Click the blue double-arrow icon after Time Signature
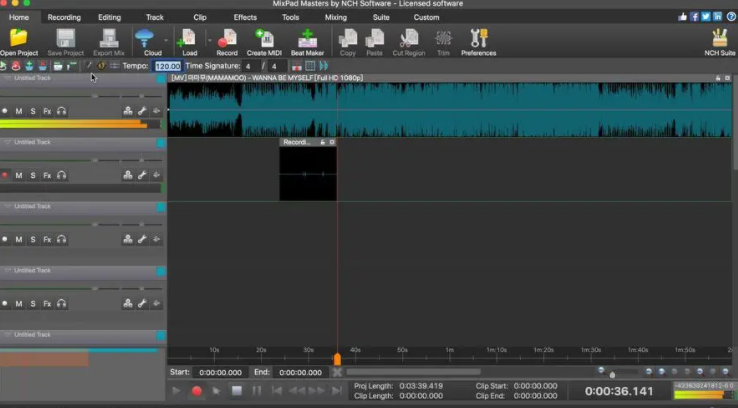Viewport: 738px width, 408px height. [x=324, y=66]
